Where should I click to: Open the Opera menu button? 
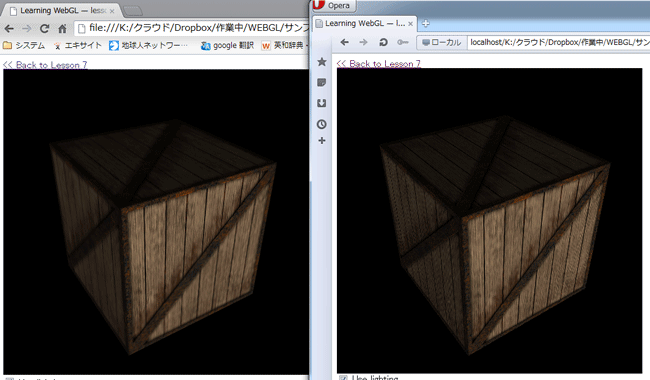[335, 6]
